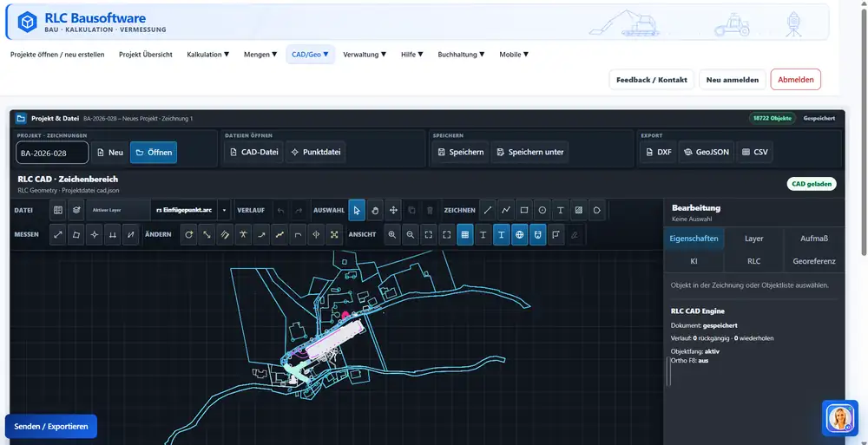Toggle the magnet object snap button
This screenshot has height=445, width=868.
(x=537, y=235)
